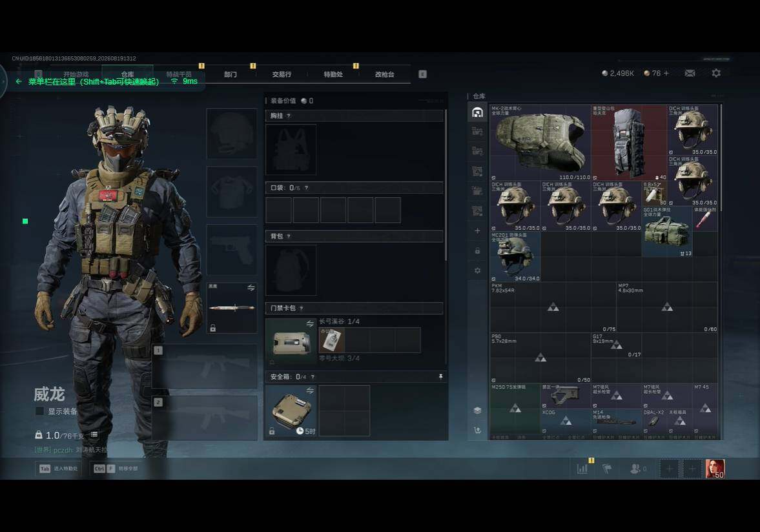This screenshot has height=532, width=760.
Task: Click the swap icon on safe box
Action: [x=310, y=391]
